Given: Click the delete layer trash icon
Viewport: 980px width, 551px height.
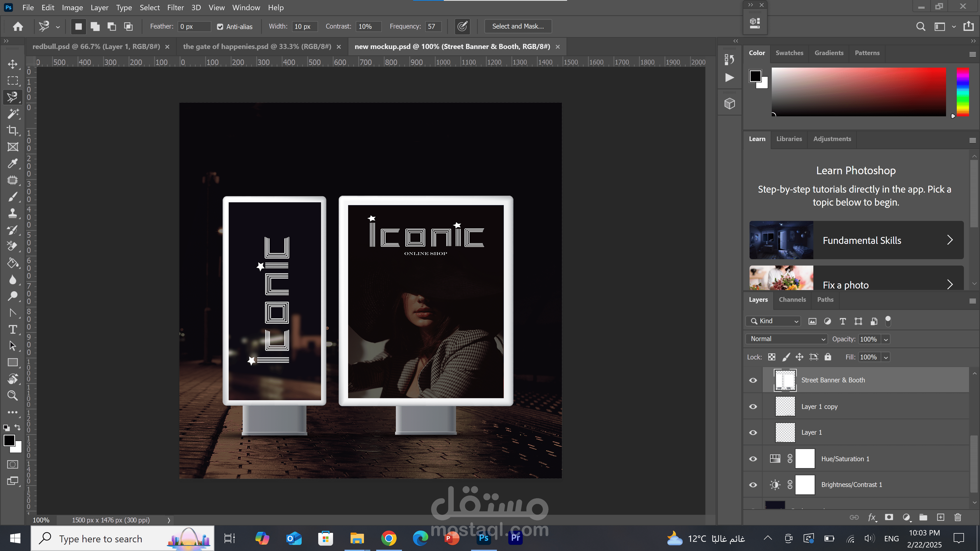Looking at the screenshot, I should pyautogui.click(x=958, y=517).
